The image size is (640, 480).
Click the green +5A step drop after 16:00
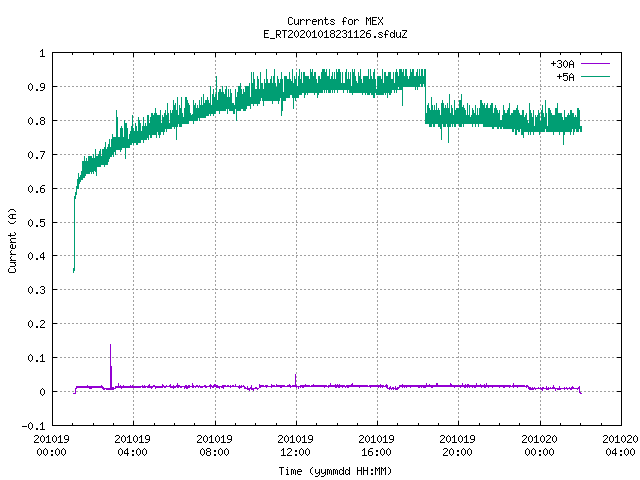click(x=425, y=98)
